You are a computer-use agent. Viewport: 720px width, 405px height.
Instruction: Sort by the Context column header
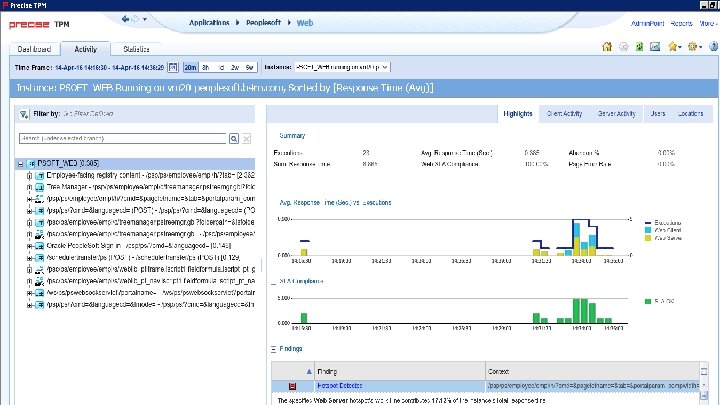592,371
